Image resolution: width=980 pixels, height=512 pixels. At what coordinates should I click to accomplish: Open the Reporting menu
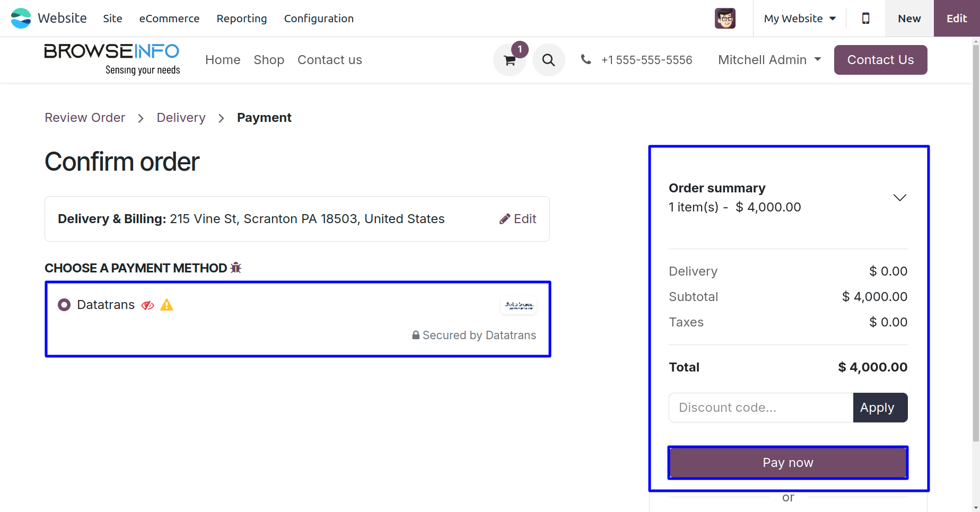click(242, 19)
